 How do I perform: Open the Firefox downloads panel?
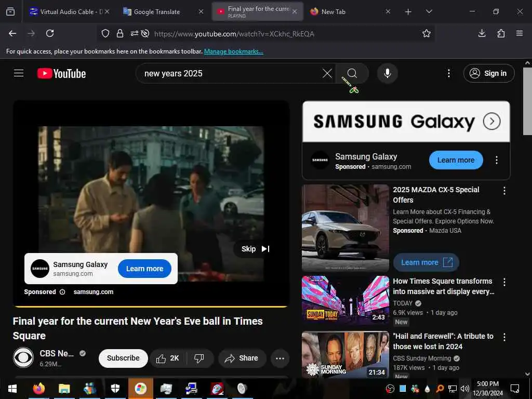click(482, 33)
